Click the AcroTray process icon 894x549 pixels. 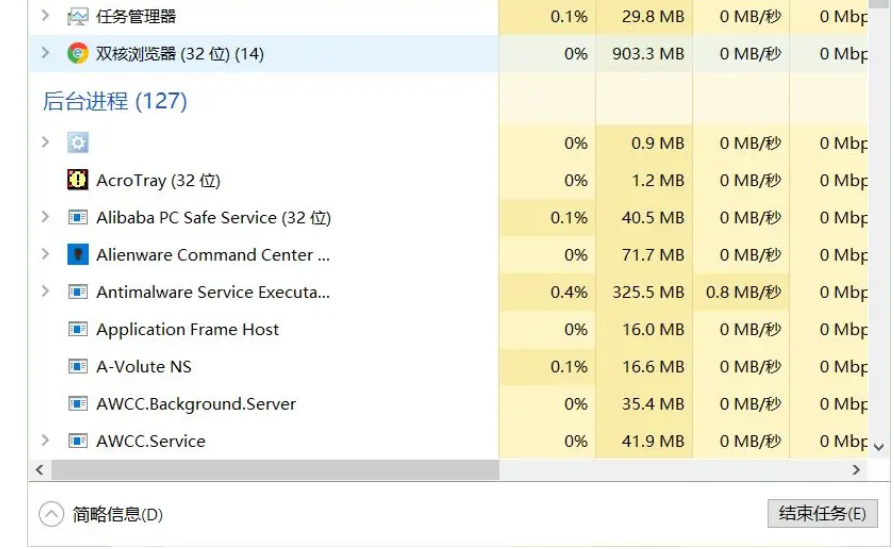click(78, 180)
